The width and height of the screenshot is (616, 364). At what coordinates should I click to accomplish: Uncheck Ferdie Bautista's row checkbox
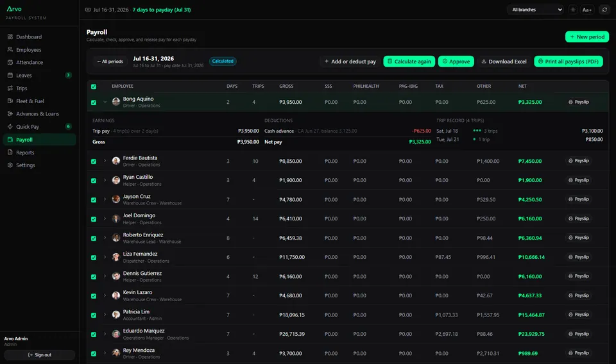(94, 161)
